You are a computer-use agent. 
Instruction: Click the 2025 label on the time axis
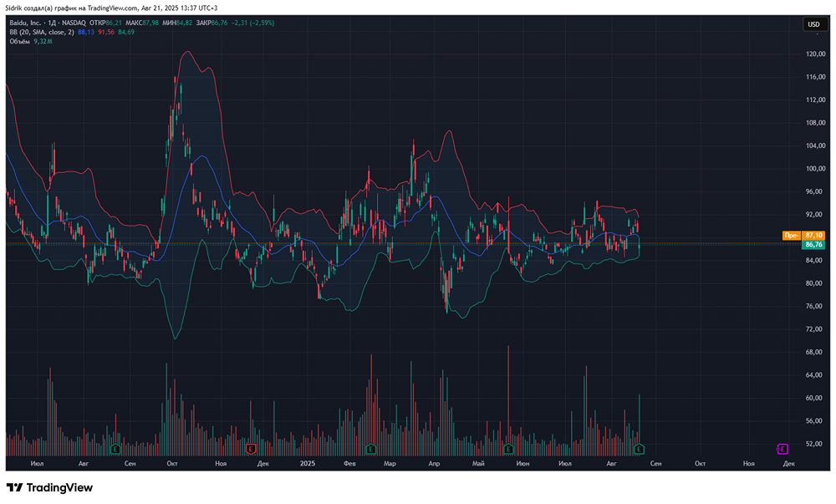307,463
